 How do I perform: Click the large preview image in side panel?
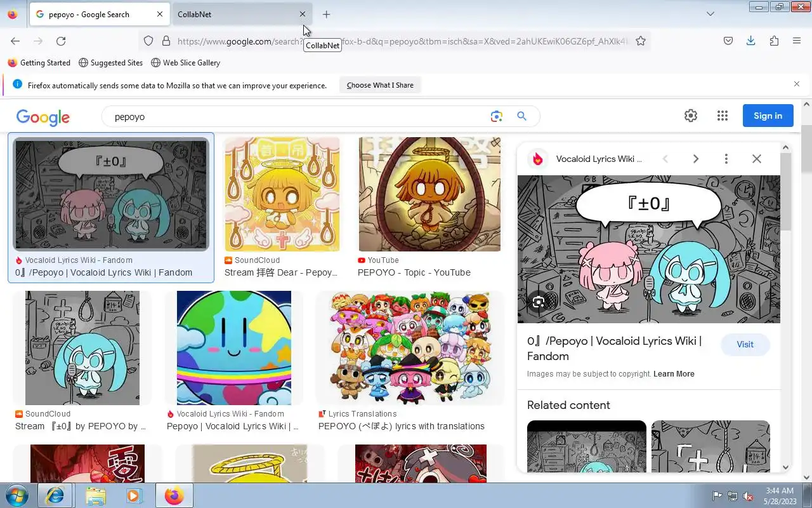649,249
